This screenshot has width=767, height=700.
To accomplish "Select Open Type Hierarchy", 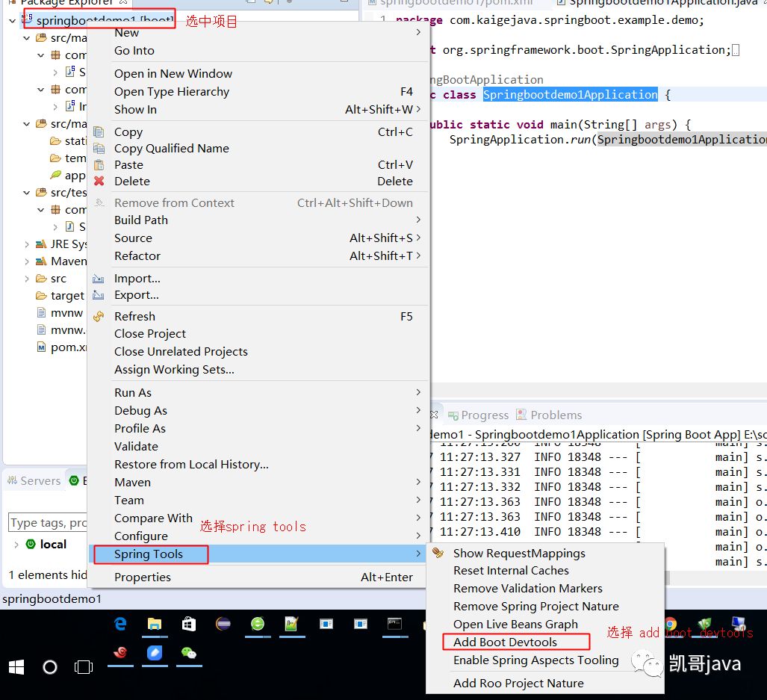I will 172,91.
